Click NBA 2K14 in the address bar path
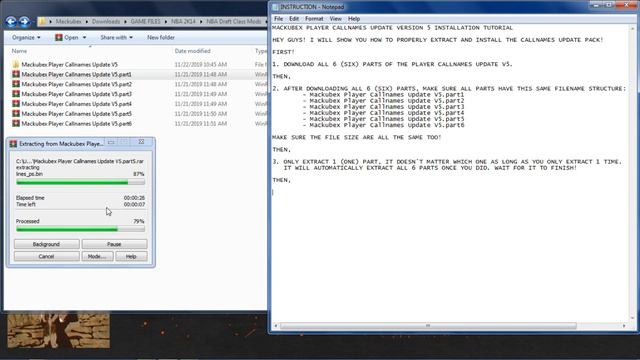The image size is (640, 360). [x=183, y=21]
